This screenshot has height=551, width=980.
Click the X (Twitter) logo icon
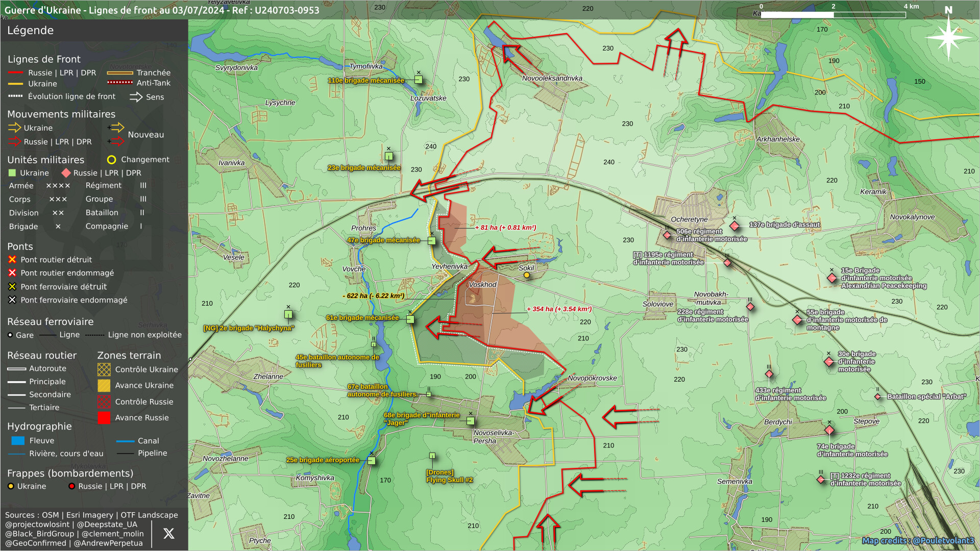click(169, 534)
